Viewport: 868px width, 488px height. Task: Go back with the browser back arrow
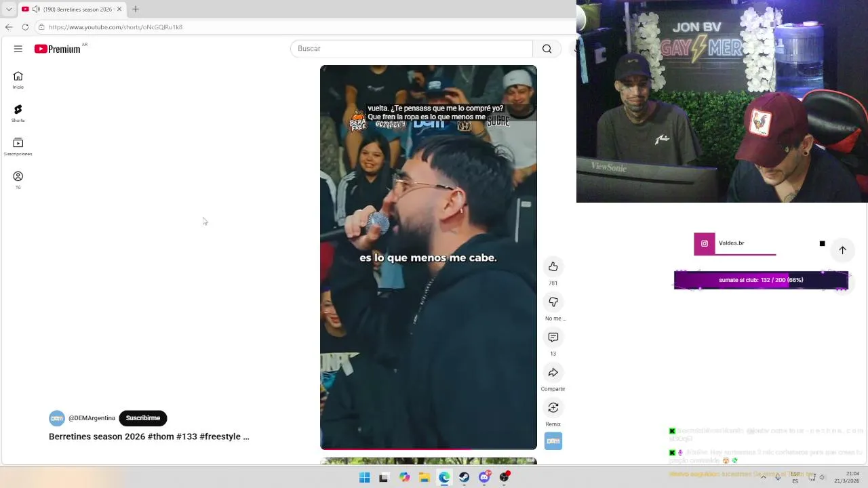[x=9, y=27]
